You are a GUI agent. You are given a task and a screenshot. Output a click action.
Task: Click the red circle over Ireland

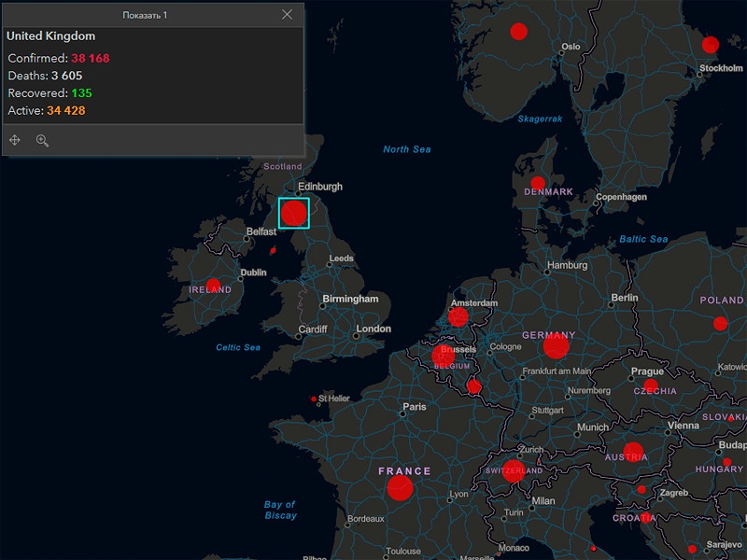pos(213,286)
